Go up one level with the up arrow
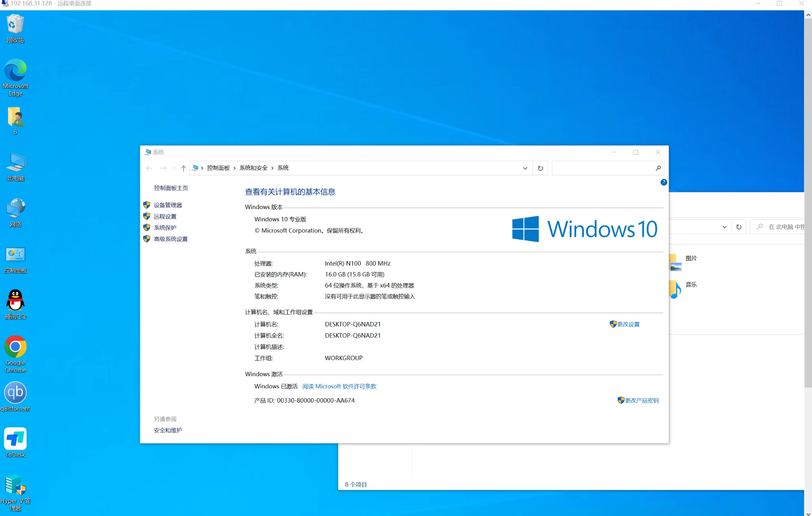812x516 pixels. pos(184,168)
